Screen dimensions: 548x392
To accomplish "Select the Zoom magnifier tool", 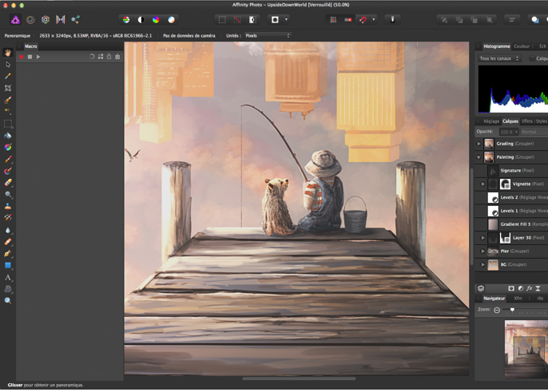I will [8, 301].
